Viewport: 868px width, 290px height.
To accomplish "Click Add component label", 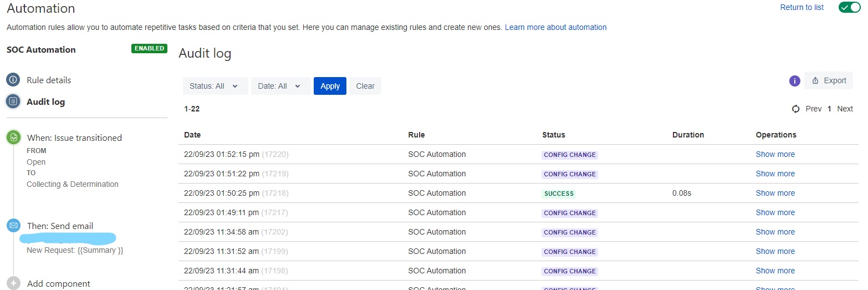I will 59,283.
